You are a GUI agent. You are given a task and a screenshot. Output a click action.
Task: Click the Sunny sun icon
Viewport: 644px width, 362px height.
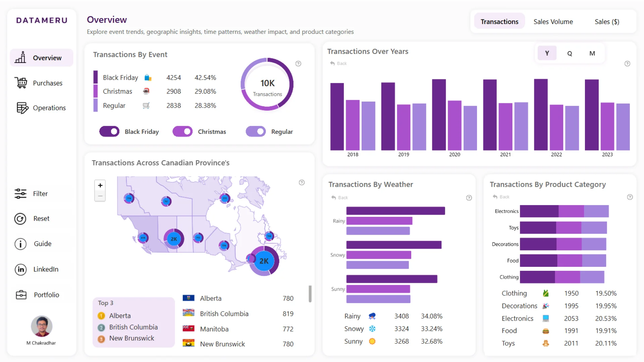pos(372,341)
